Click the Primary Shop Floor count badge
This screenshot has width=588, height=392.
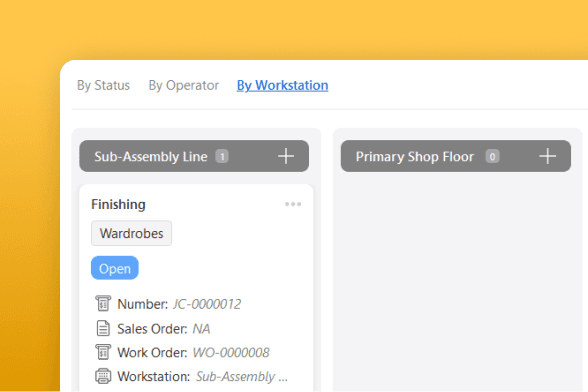(x=492, y=156)
